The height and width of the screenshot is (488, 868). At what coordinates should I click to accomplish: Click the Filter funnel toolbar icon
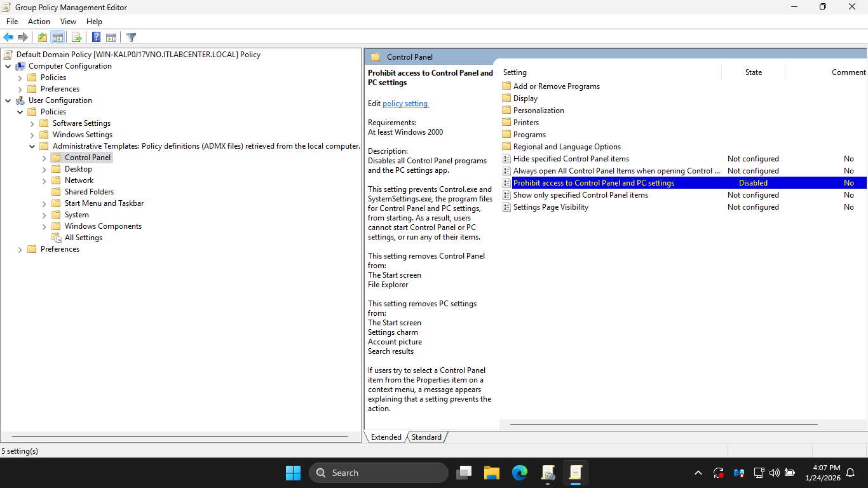[x=131, y=37]
